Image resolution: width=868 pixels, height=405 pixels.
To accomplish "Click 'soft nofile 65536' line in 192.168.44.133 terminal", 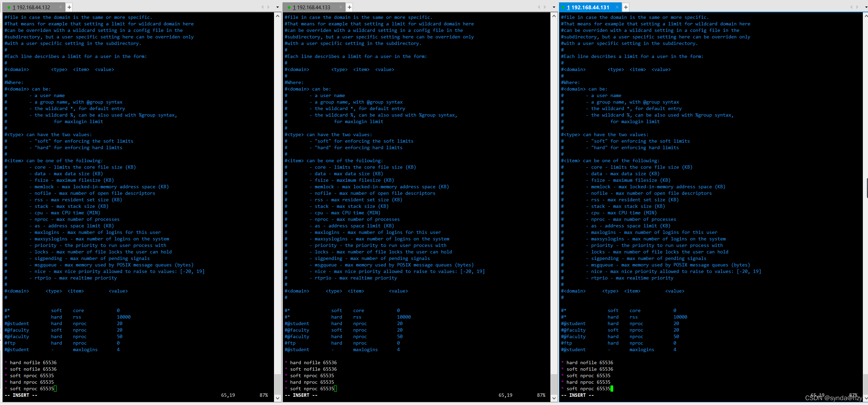I will click(311, 369).
